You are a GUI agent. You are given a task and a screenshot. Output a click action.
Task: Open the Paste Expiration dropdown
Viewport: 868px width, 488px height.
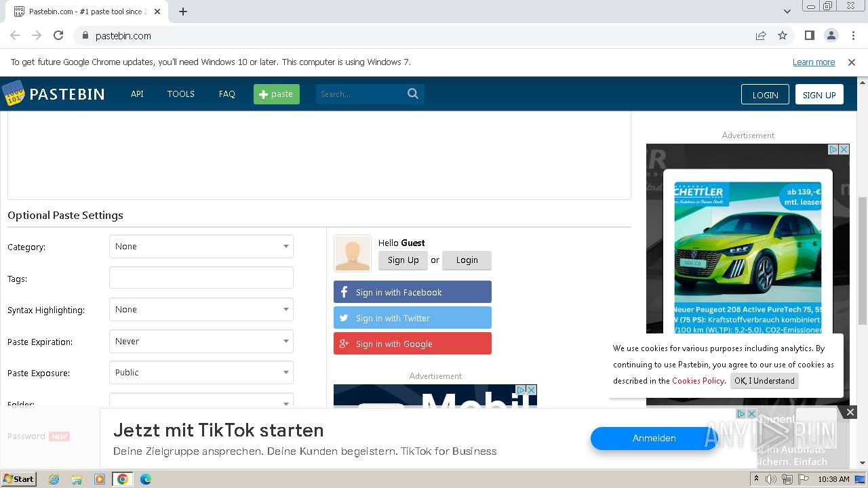pos(201,342)
